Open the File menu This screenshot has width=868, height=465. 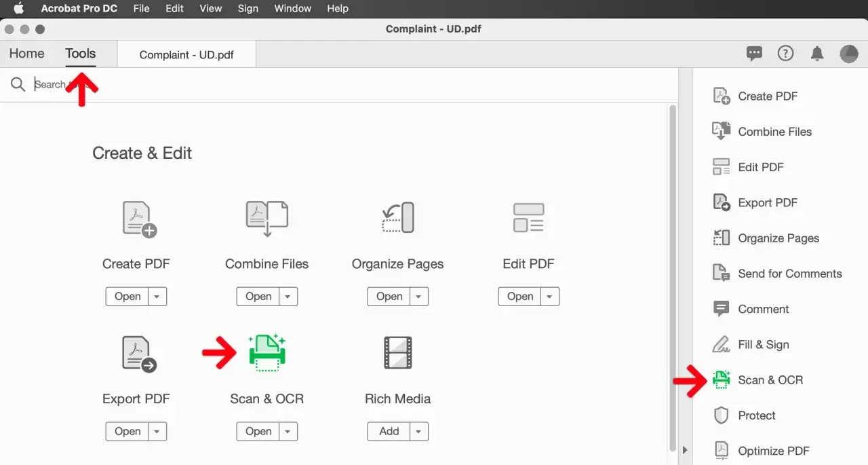pos(142,8)
